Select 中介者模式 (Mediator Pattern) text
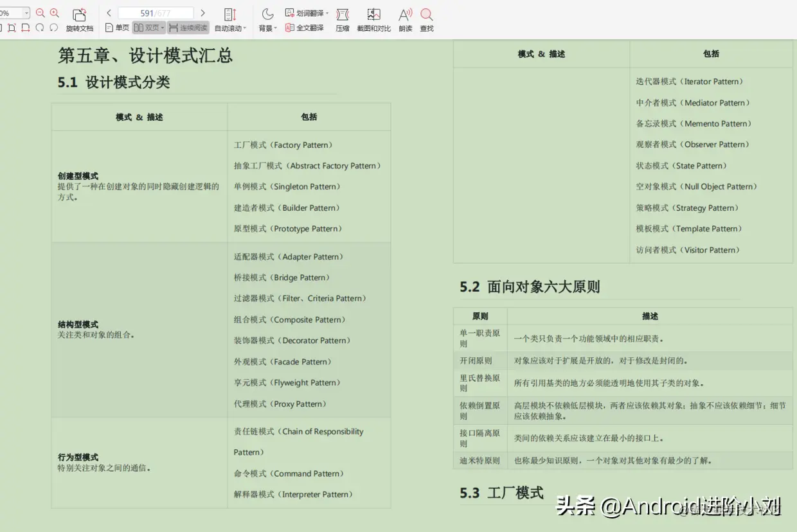Viewport: 797px width, 532px height. [x=694, y=103]
